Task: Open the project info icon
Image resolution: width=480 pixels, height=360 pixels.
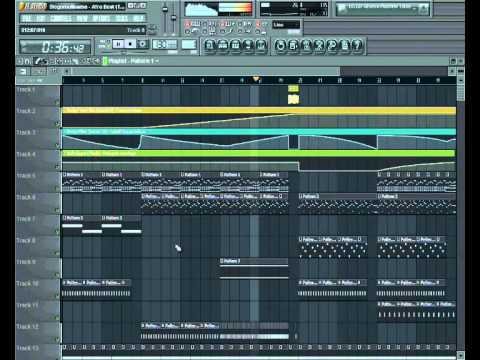Action: pyautogui.click(x=344, y=45)
